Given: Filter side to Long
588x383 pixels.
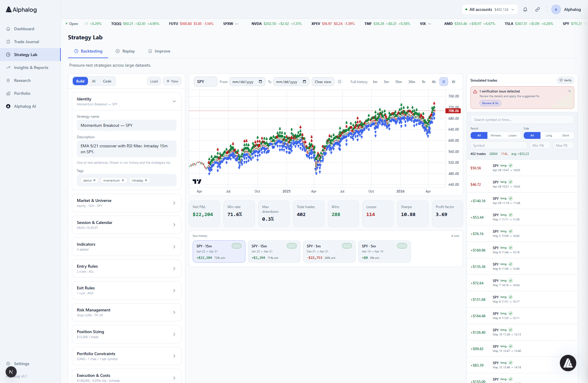Looking at the screenshot, I should click(x=549, y=135).
